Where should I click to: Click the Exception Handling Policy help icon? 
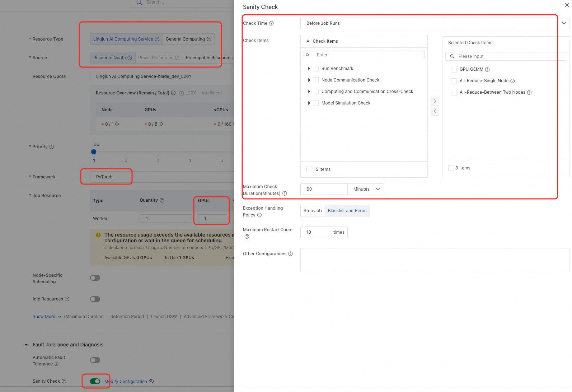pos(259,215)
